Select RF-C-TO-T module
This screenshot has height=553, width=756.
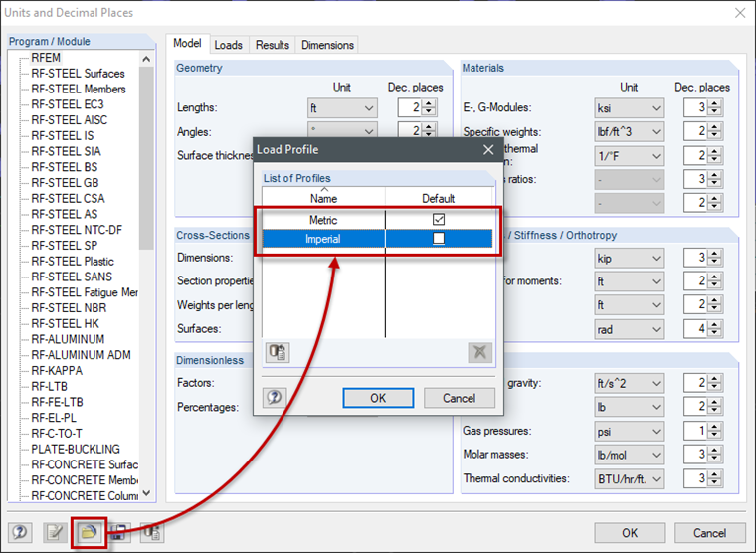click(57, 434)
